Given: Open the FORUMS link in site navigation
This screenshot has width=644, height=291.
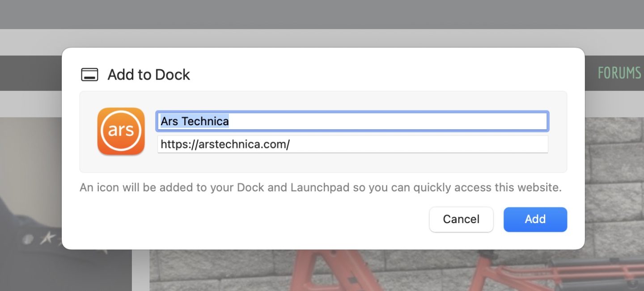Looking at the screenshot, I should click(x=619, y=73).
